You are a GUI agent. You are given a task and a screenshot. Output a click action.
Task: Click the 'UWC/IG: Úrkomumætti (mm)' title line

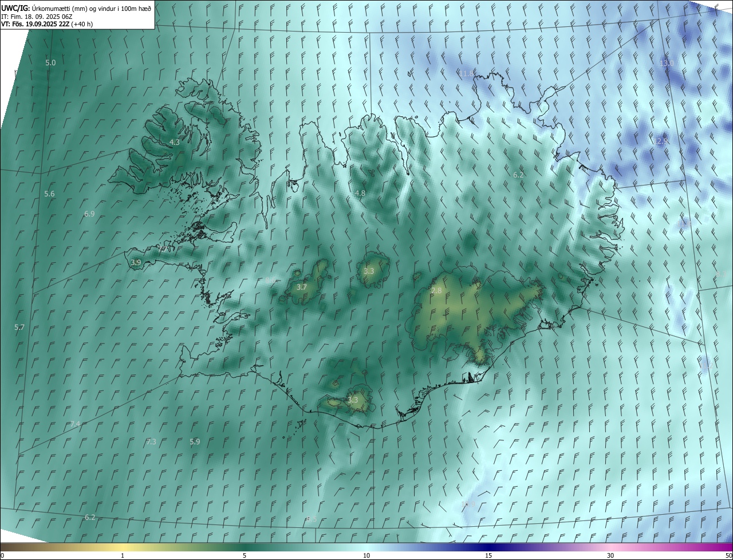pos(76,8)
